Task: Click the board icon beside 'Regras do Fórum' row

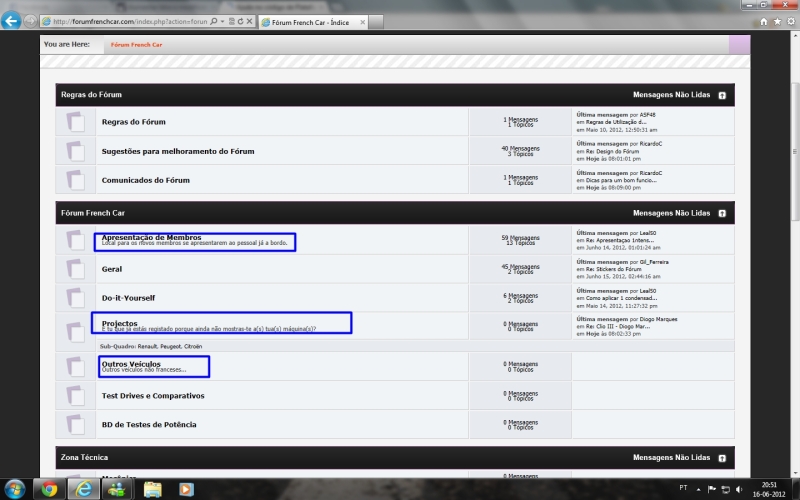Action: pos(76,122)
